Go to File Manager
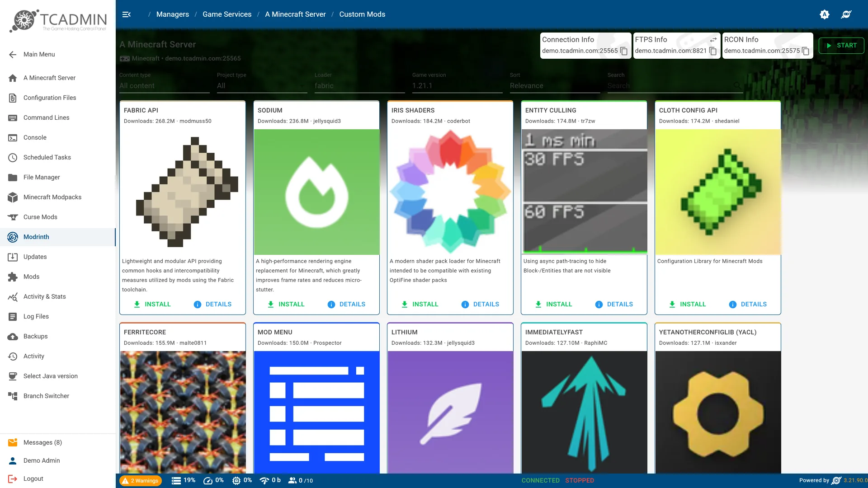The image size is (868, 488). click(x=58, y=177)
